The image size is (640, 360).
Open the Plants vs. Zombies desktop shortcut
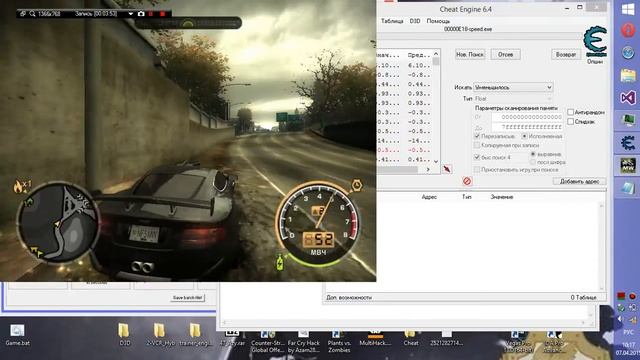coord(339,342)
